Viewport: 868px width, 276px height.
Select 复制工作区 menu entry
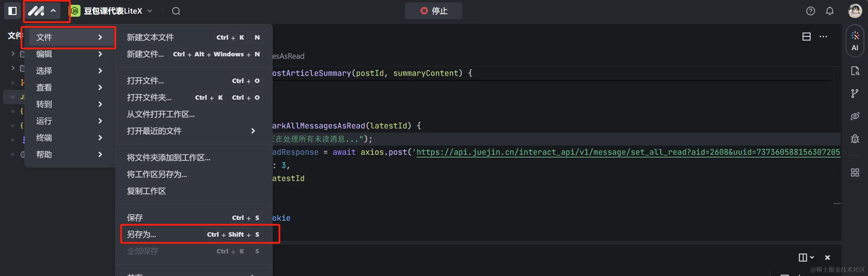194,191
